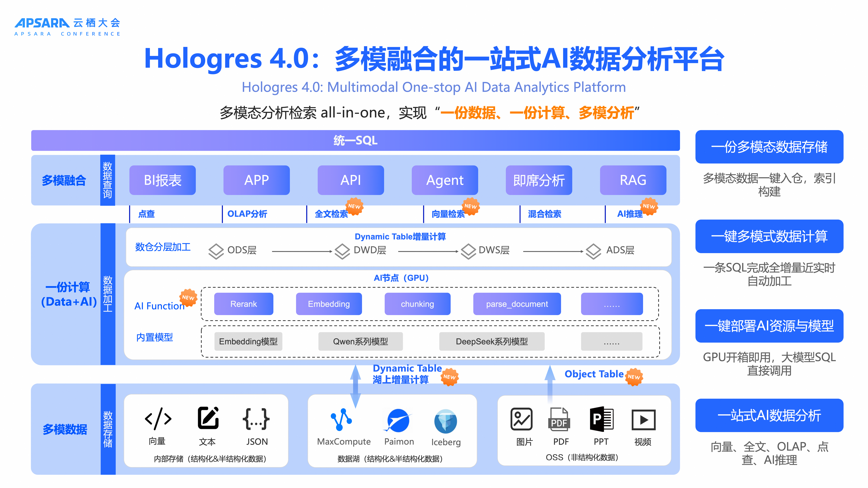Viewport: 868px width, 488px height.
Task: Click the Rerank function box
Action: 243,304
